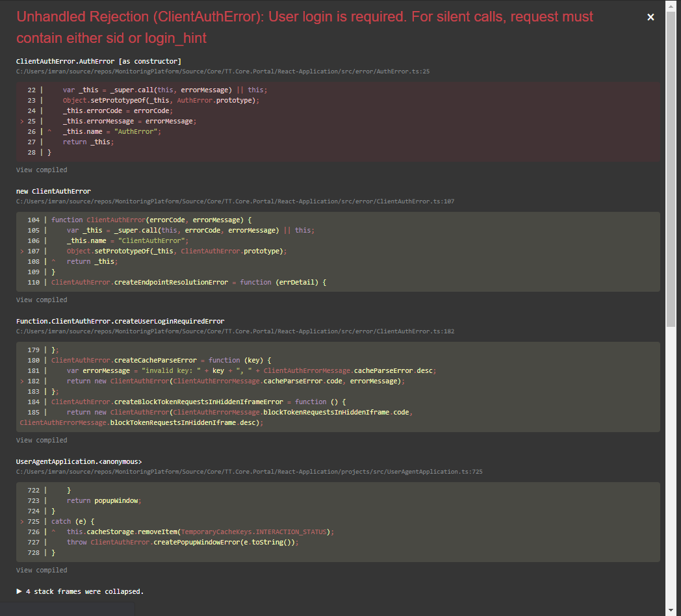Open the UserAgentApplication.ts:725 file path
This screenshot has width=681, height=616.
click(250, 471)
